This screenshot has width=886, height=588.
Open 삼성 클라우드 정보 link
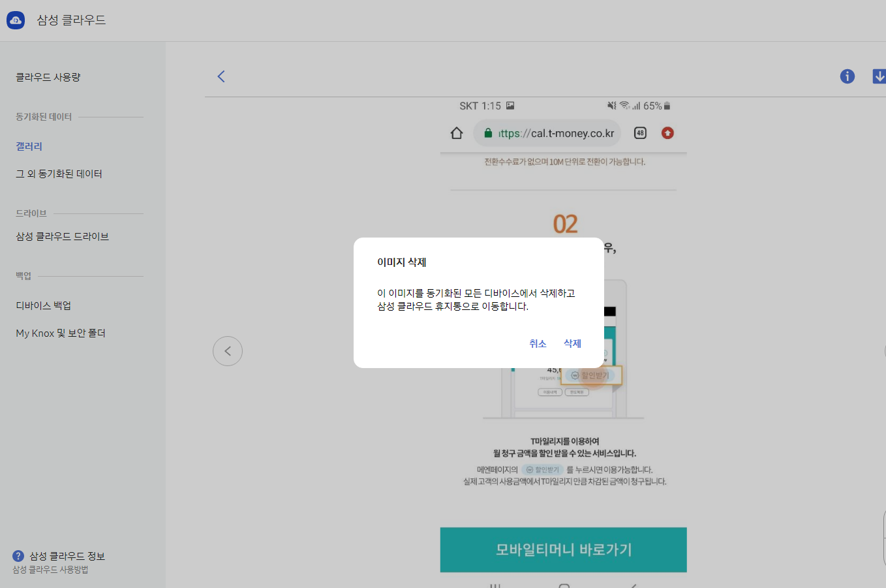pyautogui.click(x=67, y=556)
